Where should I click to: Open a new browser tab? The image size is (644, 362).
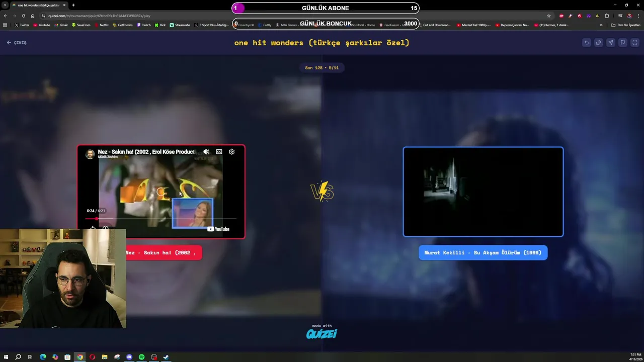[x=73, y=5]
